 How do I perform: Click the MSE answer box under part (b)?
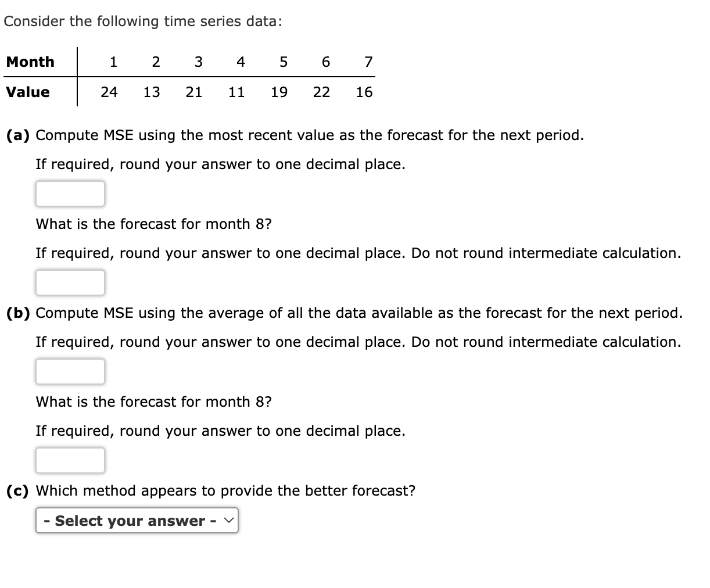70,371
